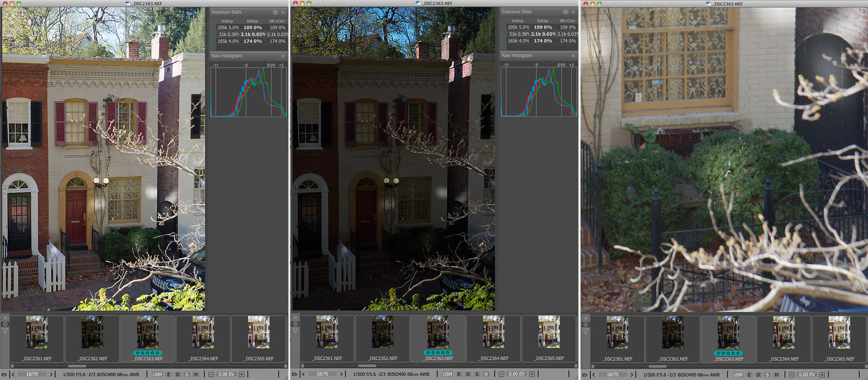Viewport: 868px width, 380px height.
Task: Click the 0.00 EV exposure value in middle window
Action: pos(516,374)
